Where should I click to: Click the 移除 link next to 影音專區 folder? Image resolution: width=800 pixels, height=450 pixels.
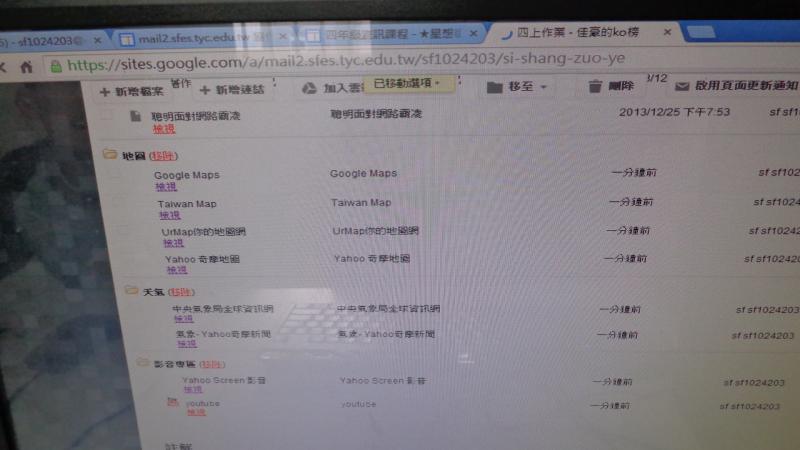tap(211, 364)
